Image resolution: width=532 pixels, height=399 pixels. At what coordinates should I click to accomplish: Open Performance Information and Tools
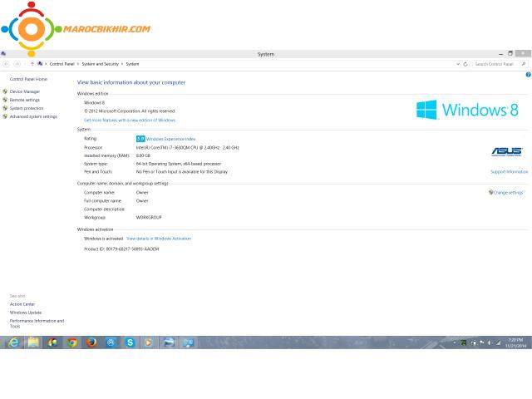[x=37, y=323]
